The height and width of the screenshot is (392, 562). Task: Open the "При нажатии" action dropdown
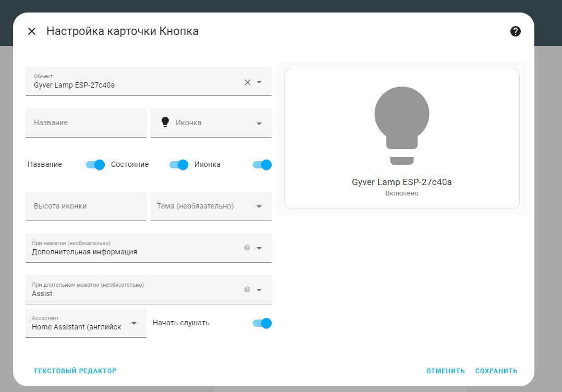tap(259, 248)
